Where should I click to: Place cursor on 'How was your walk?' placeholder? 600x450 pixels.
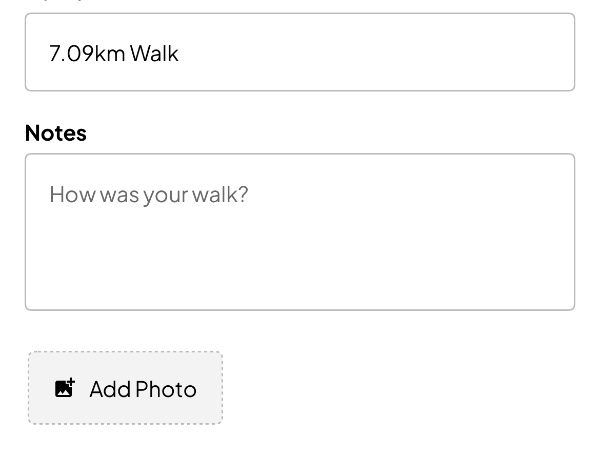[149, 195]
